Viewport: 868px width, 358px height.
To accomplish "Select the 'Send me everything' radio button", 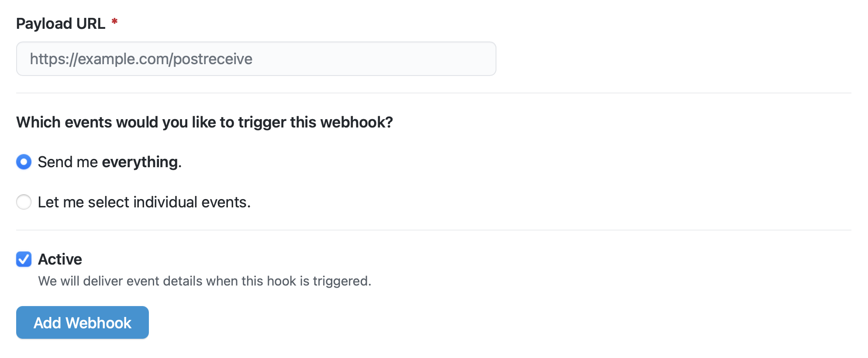I will coord(24,162).
